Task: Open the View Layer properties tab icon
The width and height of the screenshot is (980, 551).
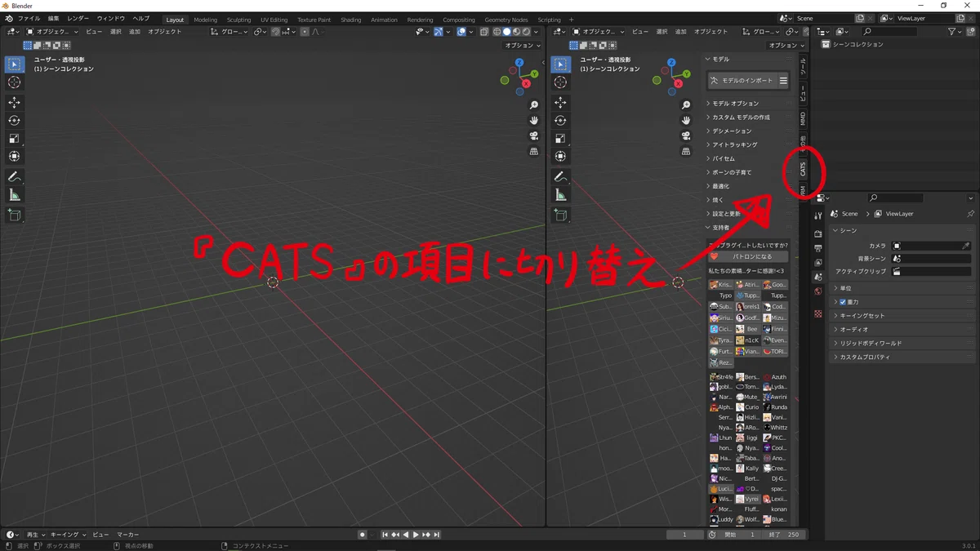Action: (818, 263)
